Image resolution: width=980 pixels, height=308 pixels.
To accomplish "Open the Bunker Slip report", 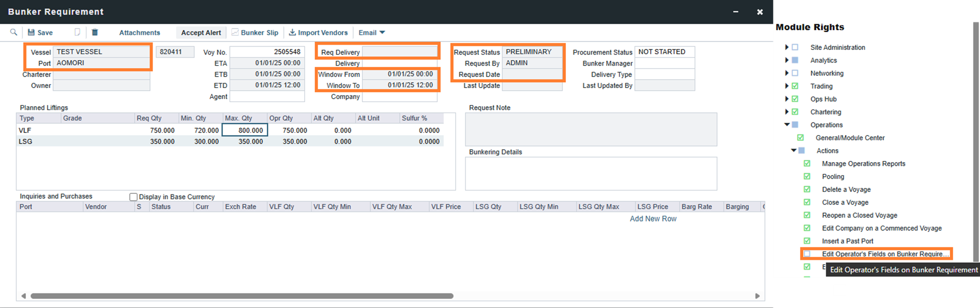I will click(x=255, y=33).
